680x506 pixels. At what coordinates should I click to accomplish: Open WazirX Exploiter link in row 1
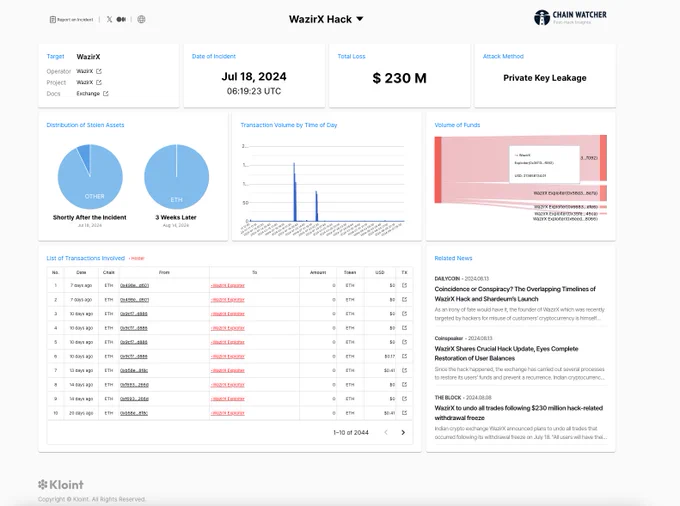point(228,285)
